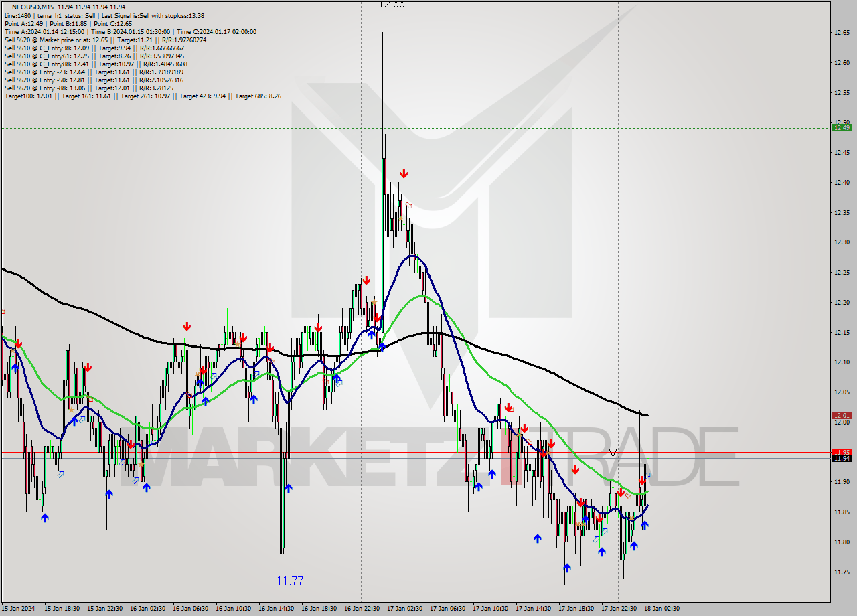The width and height of the screenshot is (857, 616).
Task: Select the '16 Jan 02:30' time label
Action: click(147, 608)
